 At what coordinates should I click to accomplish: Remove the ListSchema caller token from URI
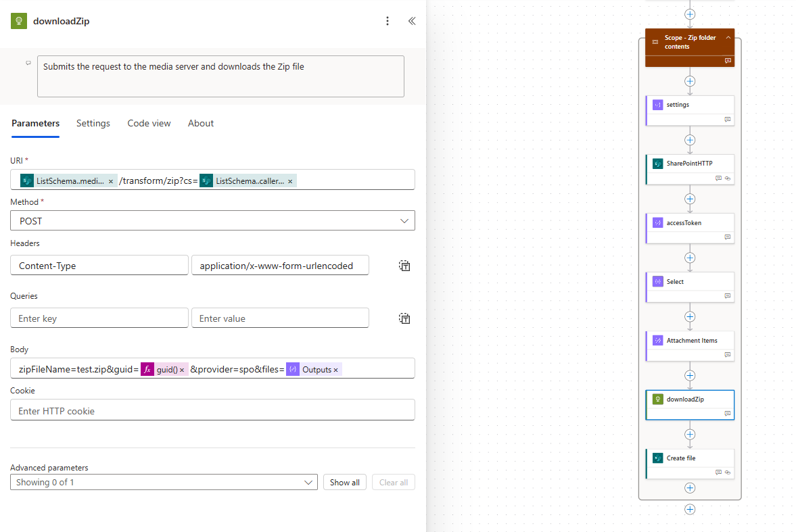coord(290,181)
